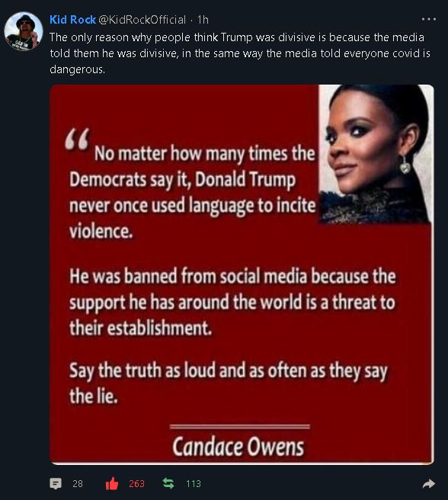Like the post with the thumbs-up icon
The height and width of the screenshot is (500, 448).
(112, 483)
